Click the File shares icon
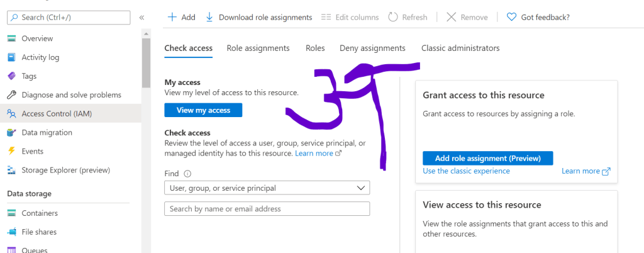The width and height of the screenshot is (644, 253). click(11, 232)
